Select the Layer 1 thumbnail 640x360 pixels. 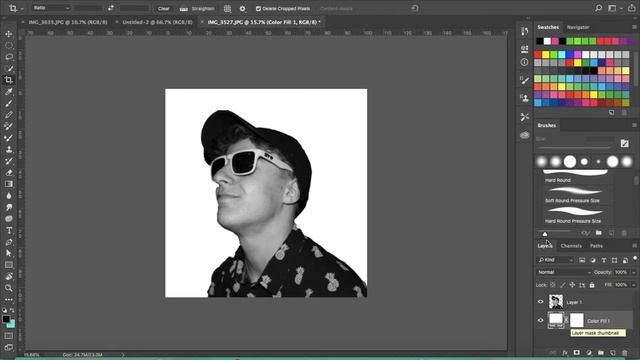tap(556, 302)
